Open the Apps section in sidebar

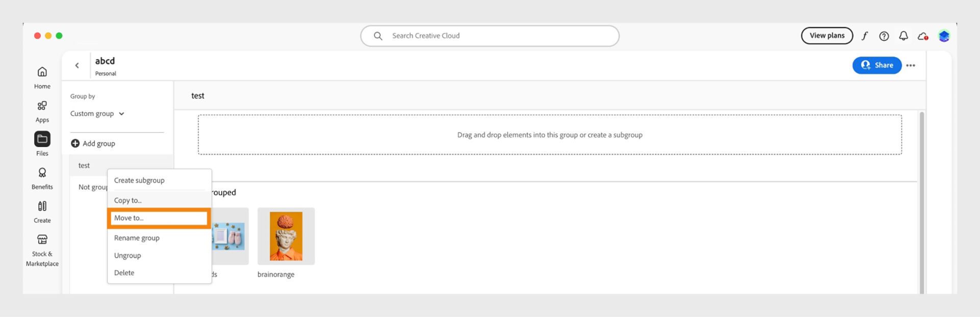(42, 112)
